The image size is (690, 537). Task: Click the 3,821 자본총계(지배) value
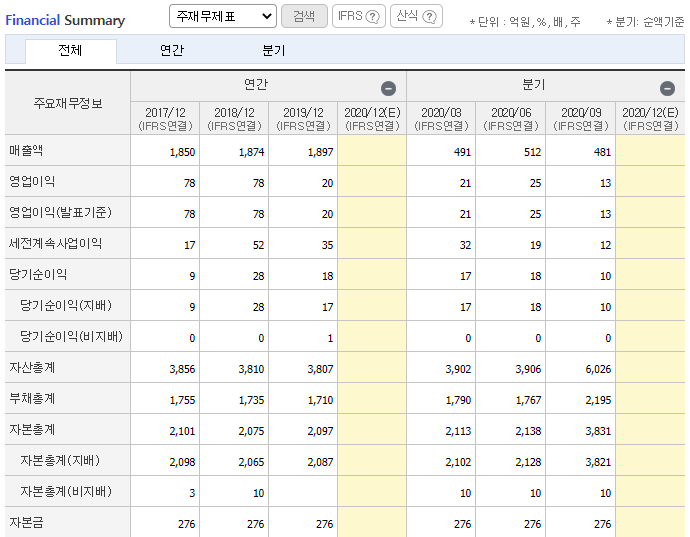coord(598,462)
